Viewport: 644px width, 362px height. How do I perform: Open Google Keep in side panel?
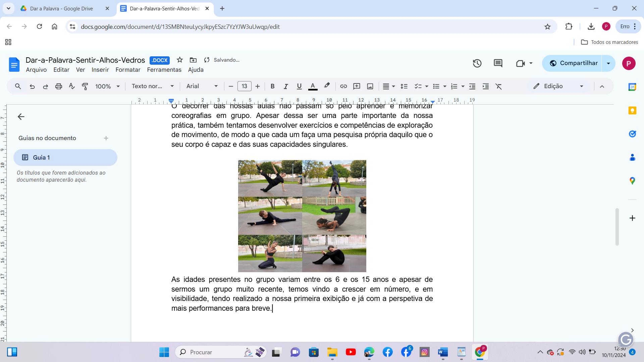(x=632, y=111)
